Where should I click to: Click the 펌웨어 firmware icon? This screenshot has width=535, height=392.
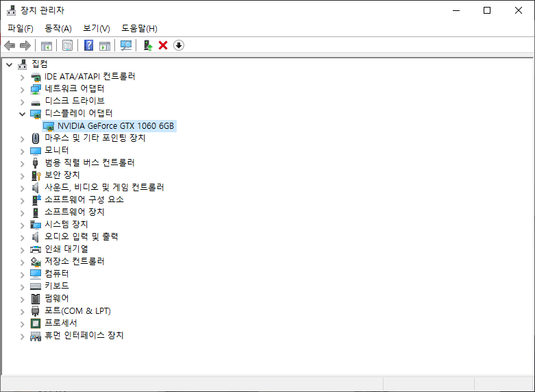[x=36, y=299]
